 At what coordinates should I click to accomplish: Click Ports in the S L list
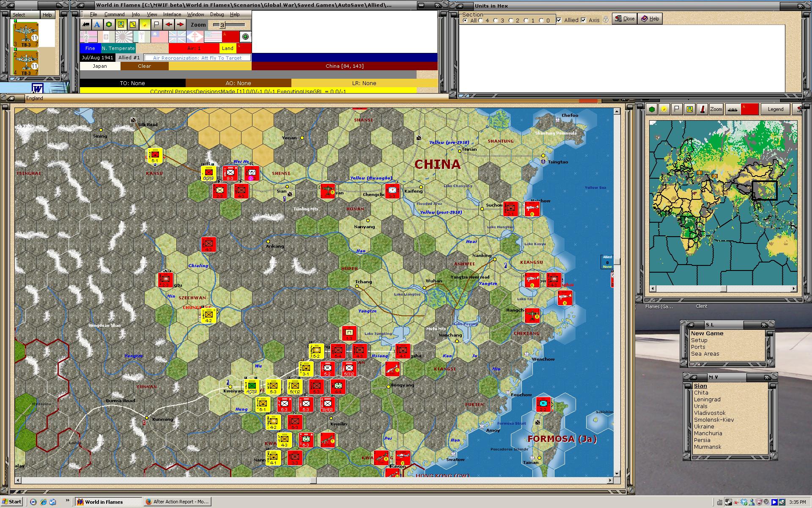pos(698,347)
